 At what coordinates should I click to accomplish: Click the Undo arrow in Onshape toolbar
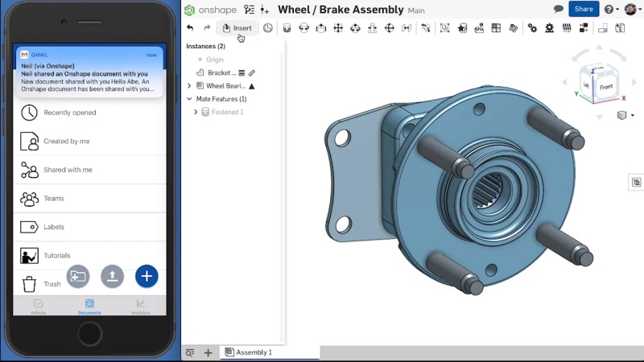(190, 28)
